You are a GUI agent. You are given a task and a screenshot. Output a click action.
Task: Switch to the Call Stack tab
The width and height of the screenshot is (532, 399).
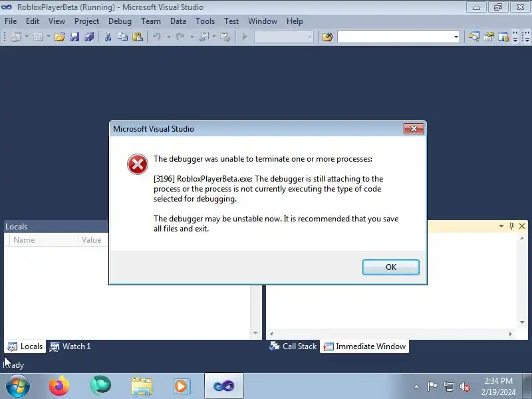(293, 346)
